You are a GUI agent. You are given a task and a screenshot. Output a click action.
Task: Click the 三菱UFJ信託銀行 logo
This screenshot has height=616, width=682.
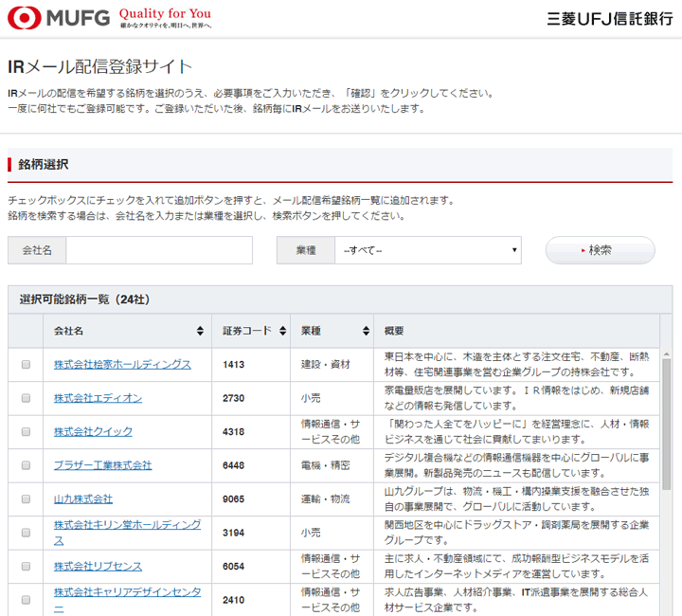coord(610,19)
